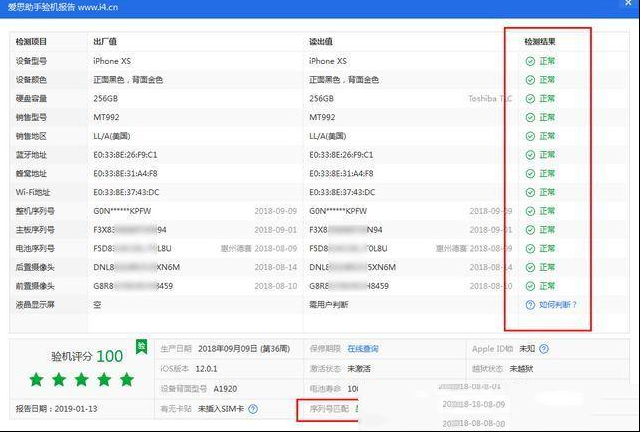Click the 出厂值 column header
This screenshot has height=432, width=640.
coord(105,42)
